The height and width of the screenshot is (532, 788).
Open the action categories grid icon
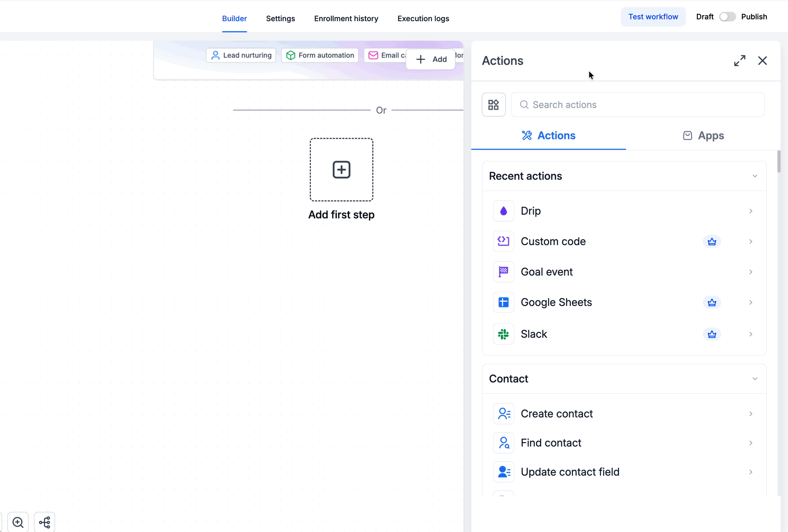[x=494, y=105]
